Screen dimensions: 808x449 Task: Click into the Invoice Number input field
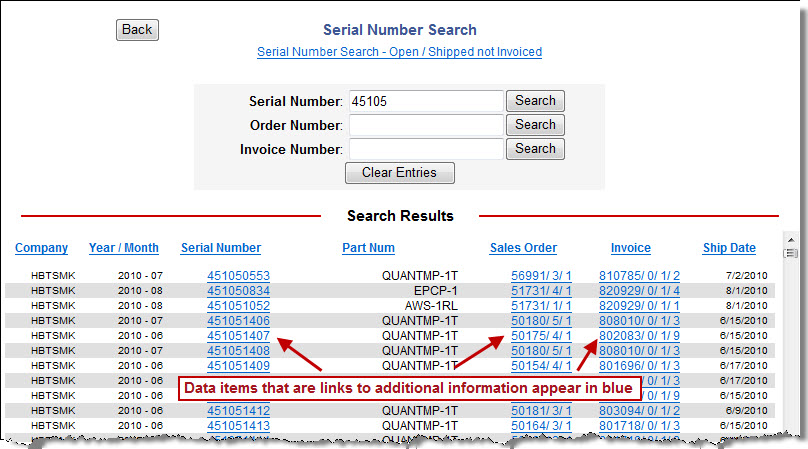click(x=424, y=149)
